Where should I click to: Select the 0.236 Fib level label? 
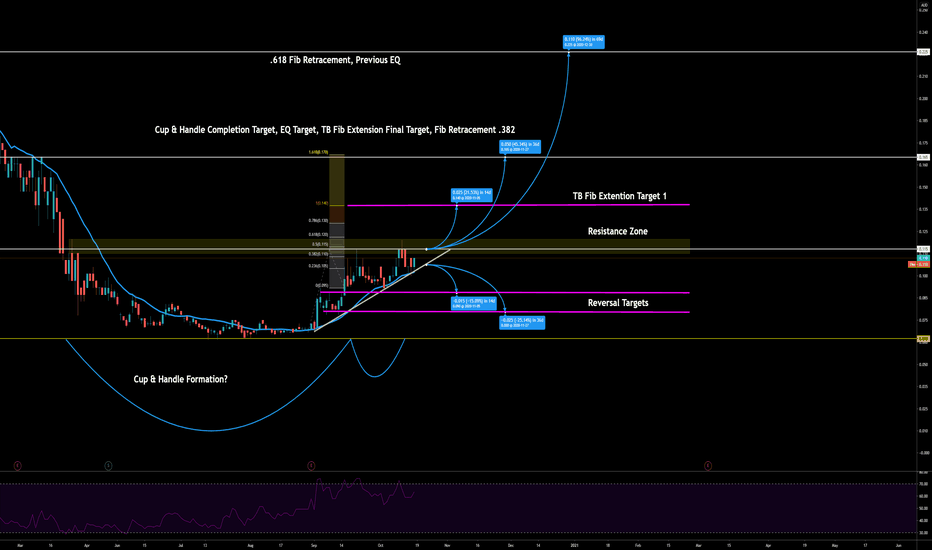point(318,266)
